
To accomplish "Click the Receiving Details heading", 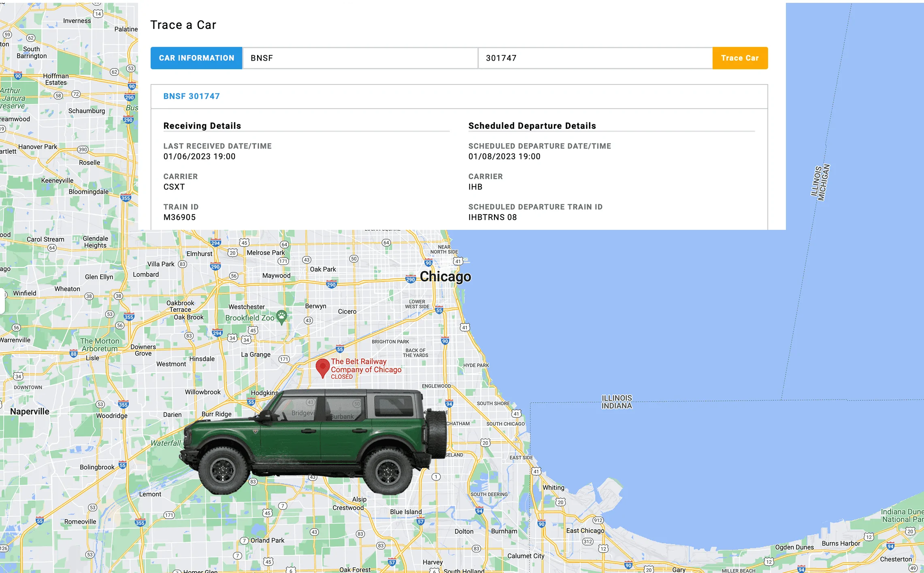I will (202, 126).
